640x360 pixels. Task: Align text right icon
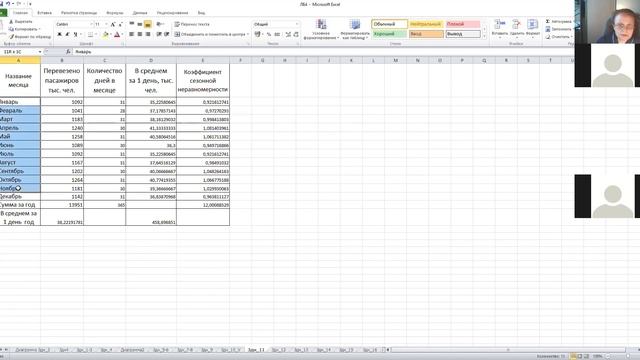(148, 34)
